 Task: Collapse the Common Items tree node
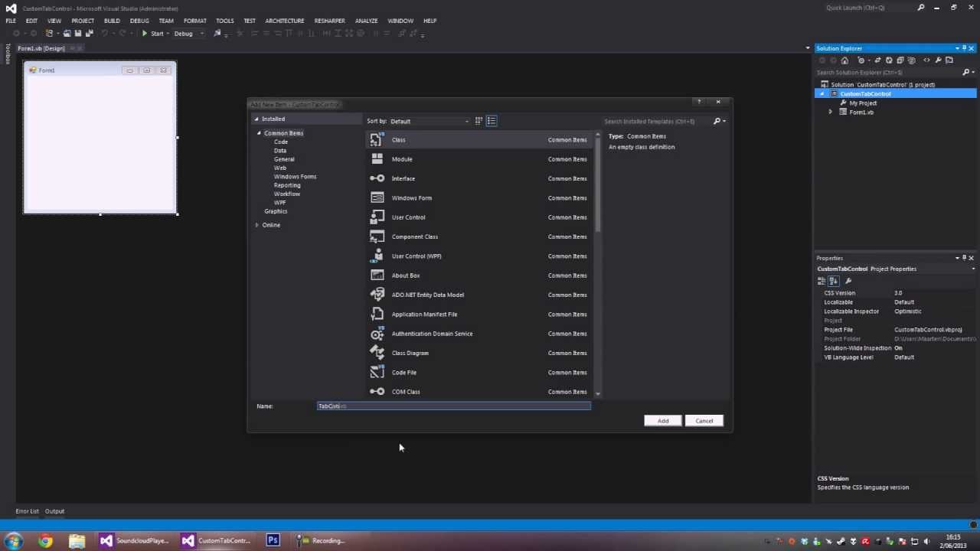(259, 133)
